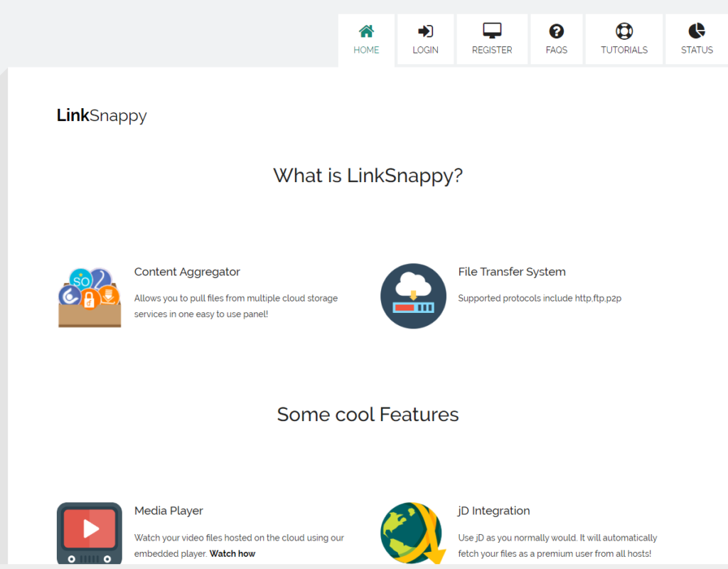Follow the "Watch how" link
The height and width of the screenshot is (569, 728).
tap(232, 553)
